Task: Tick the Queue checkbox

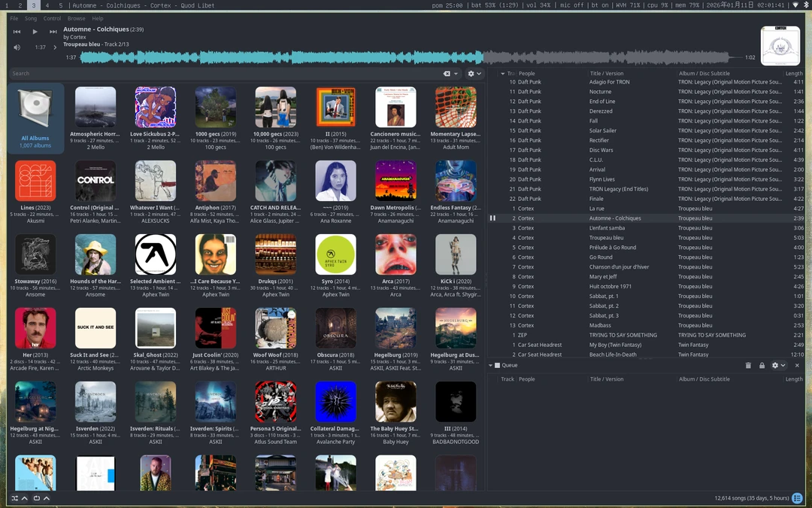Action: (x=497, y=365)
